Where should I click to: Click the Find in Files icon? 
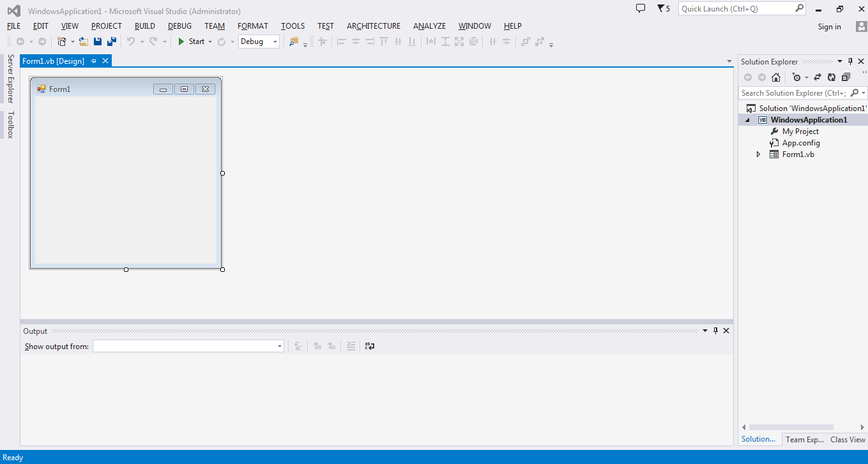[x=294, y=41]
